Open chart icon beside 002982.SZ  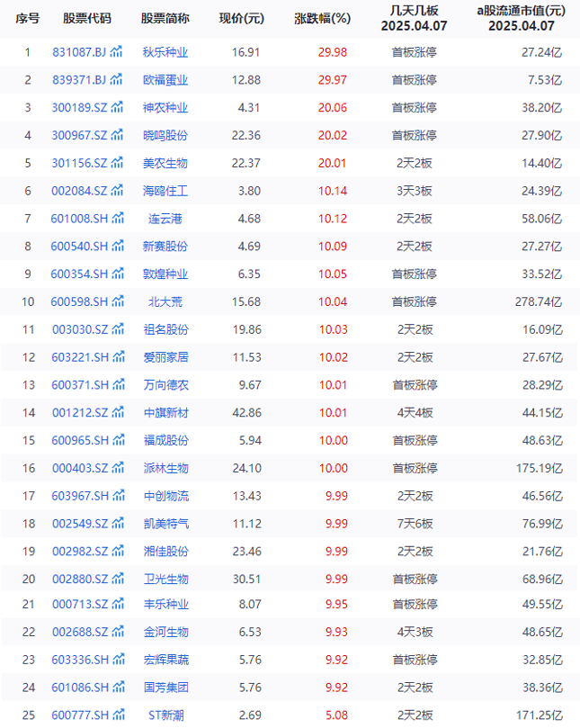[119, 551]
